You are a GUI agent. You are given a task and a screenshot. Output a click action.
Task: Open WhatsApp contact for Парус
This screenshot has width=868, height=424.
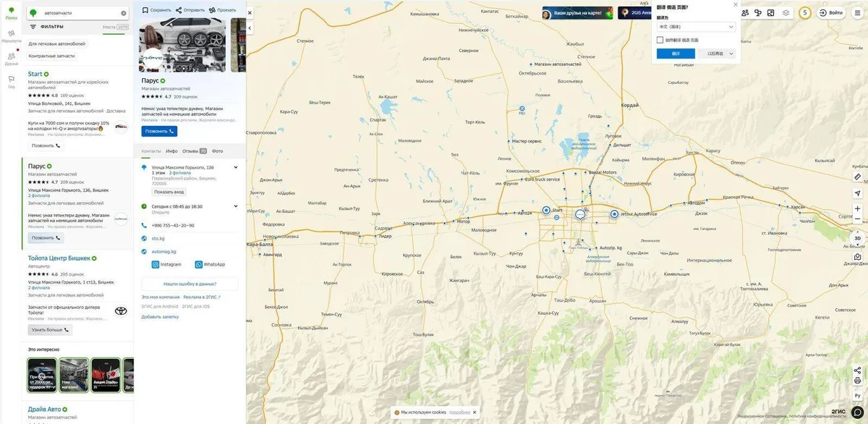point(210,264)
